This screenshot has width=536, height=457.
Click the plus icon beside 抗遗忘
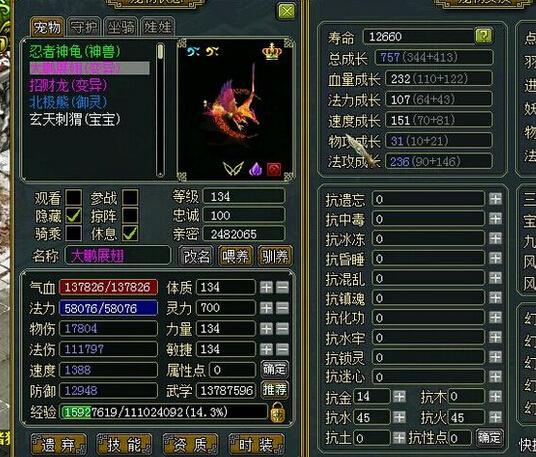click(495, 199)
